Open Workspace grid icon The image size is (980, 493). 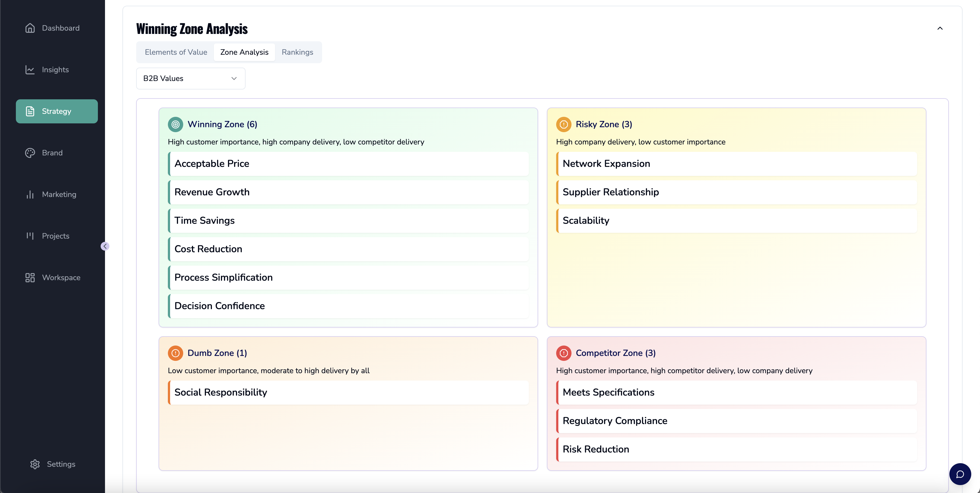point(30,277)
